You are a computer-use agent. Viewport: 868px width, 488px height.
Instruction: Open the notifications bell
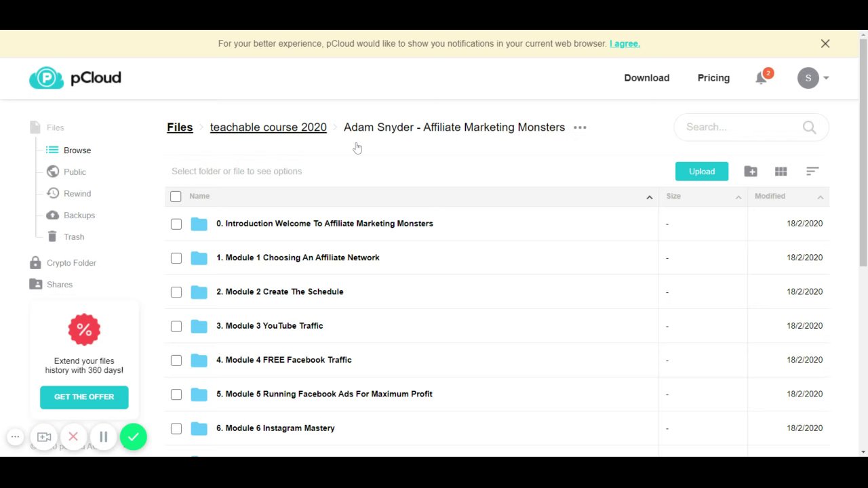761,78
